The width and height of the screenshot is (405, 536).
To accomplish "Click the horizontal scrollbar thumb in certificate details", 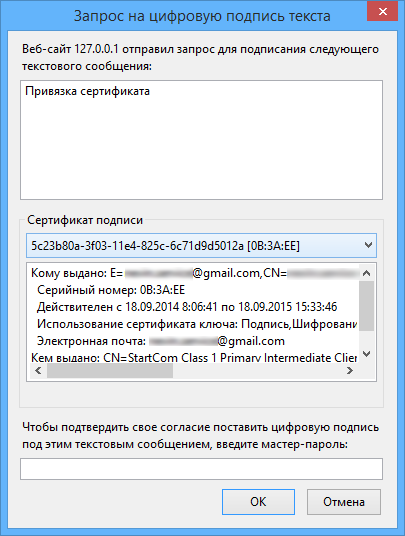I will click(110, 371).
